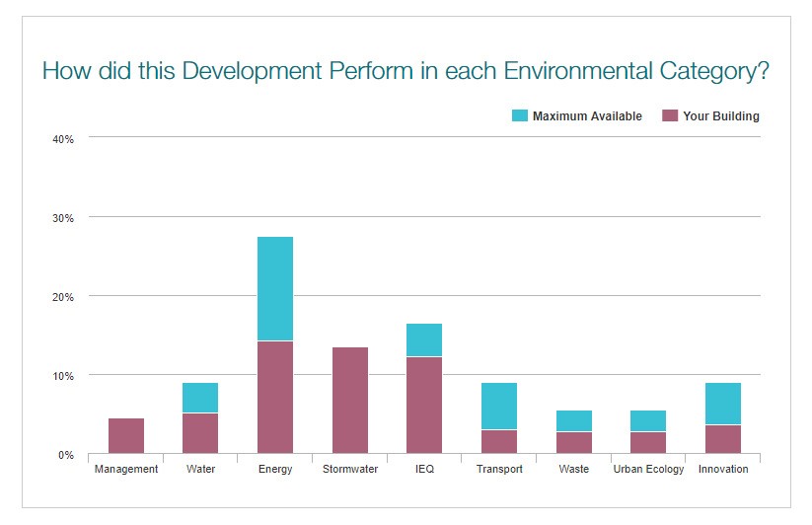Select the cyan segment of the Transport bar
The image size is (812, 525).
(x=499, y=406)
